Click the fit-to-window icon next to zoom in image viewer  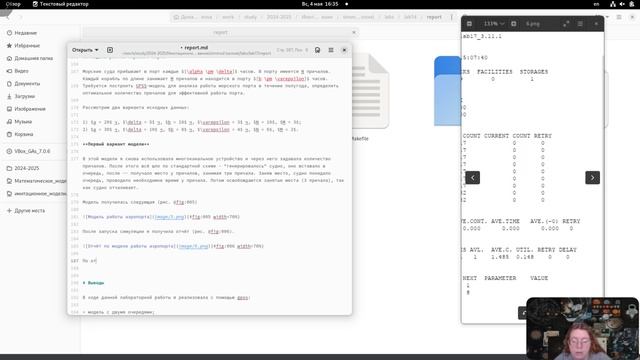[x=513, y=24]
